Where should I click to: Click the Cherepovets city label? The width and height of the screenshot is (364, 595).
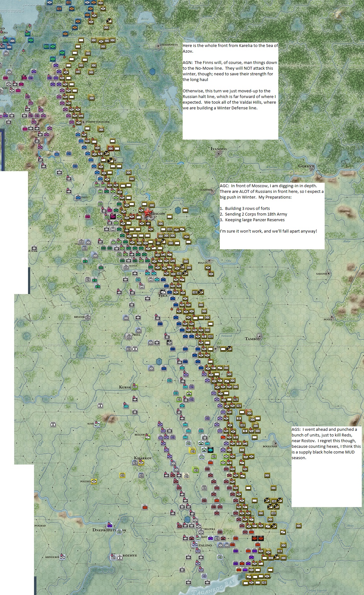[x=169, y=45]
